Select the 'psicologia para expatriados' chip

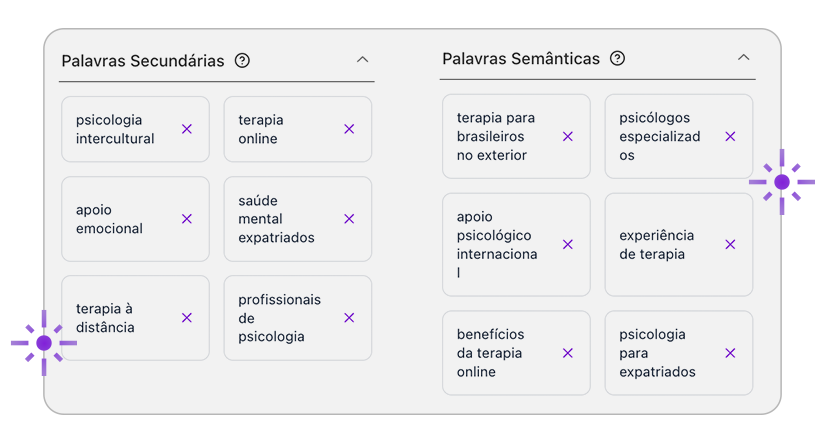click(657, 353)
